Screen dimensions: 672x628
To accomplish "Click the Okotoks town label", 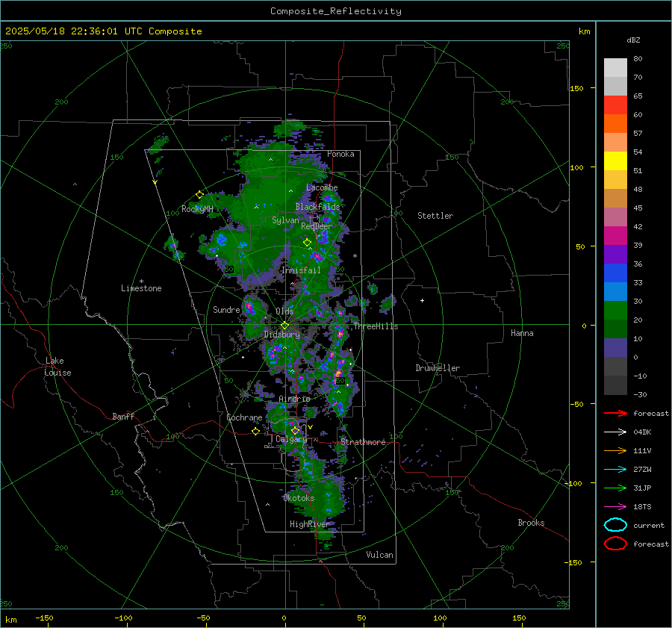I will [299, 498].
